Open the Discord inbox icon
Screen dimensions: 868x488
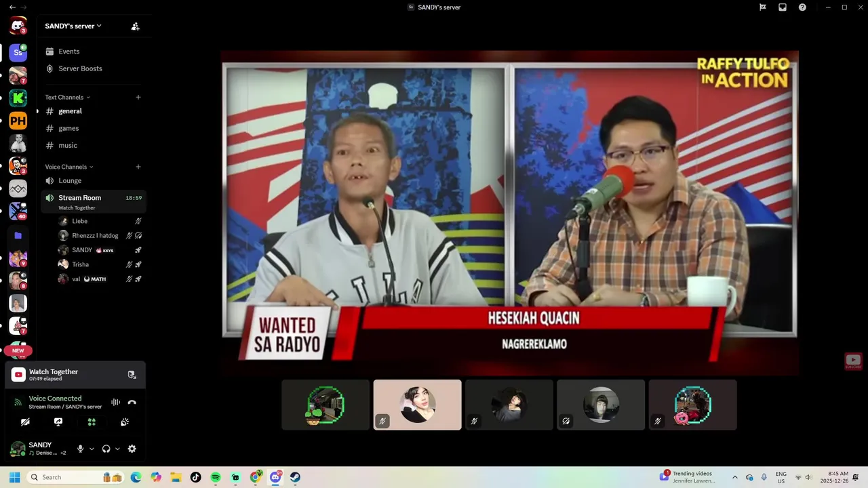click(783, 7)
